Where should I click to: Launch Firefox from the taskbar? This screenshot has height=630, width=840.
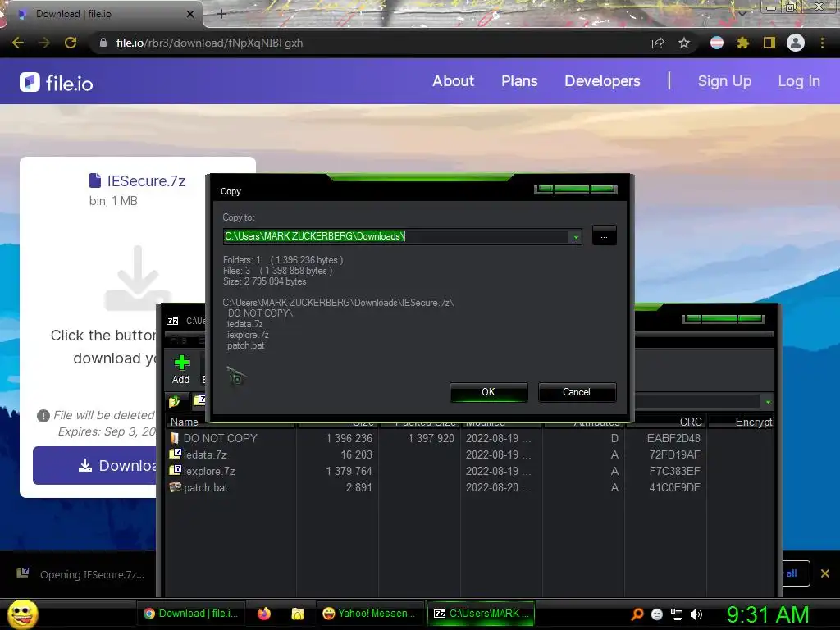pos(264,614)
